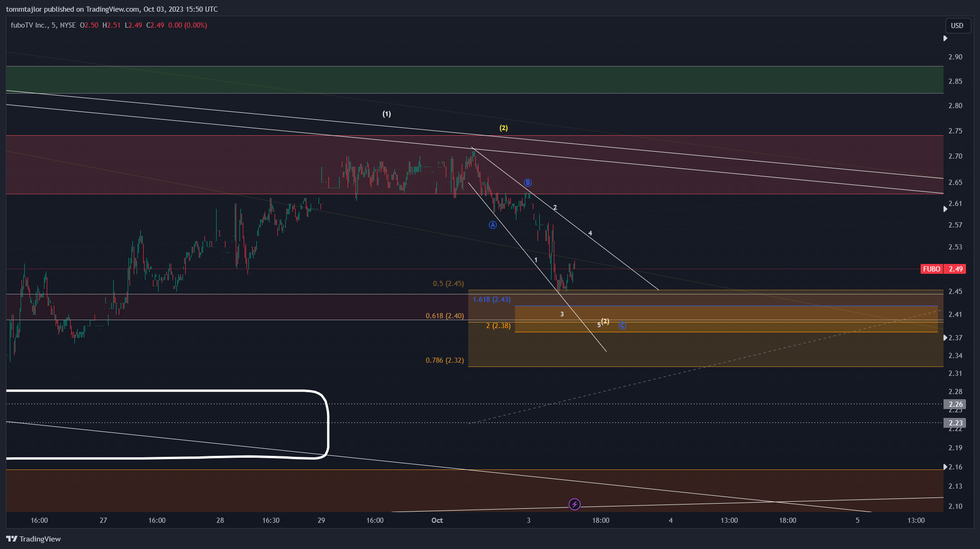980x549 pixels.
Task: Click the change value 0.00 (0.00%)
Action: [188, 25]
